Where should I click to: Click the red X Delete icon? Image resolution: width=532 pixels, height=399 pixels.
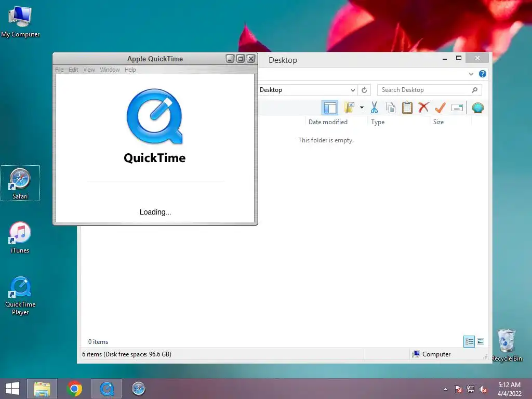click(x=423, y=108)
